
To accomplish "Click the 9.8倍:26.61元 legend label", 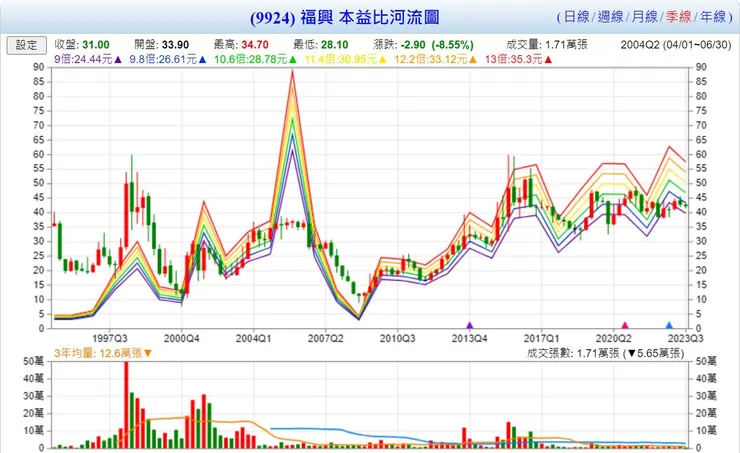I will point(163,59).
